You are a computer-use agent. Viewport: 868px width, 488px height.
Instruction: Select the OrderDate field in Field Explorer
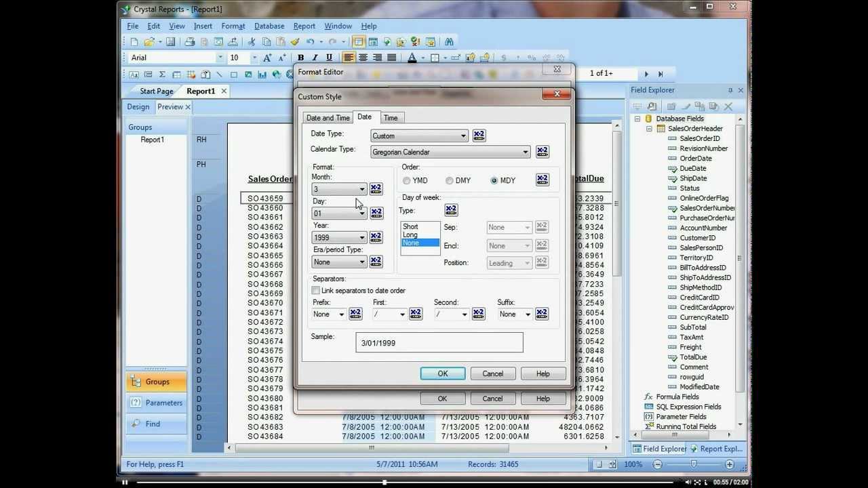[x=696, y=159]
